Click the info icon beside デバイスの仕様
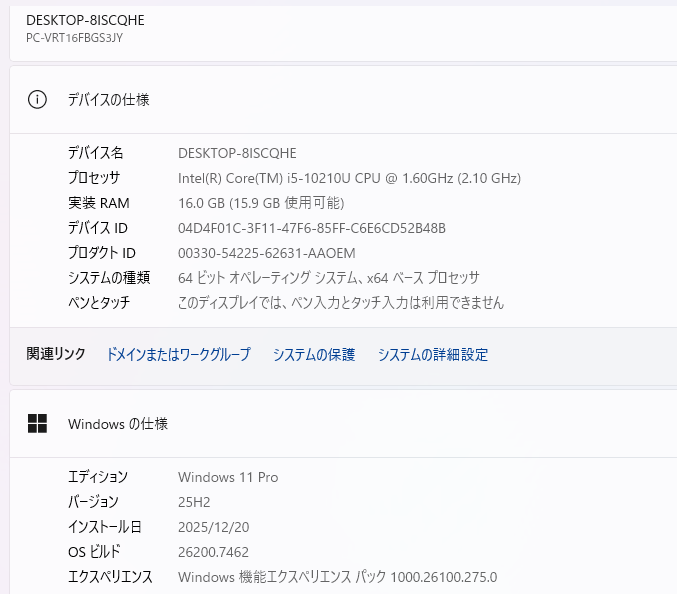Viewport: 677px width, 594px height. pyautogui.click(x=37, y=100)
